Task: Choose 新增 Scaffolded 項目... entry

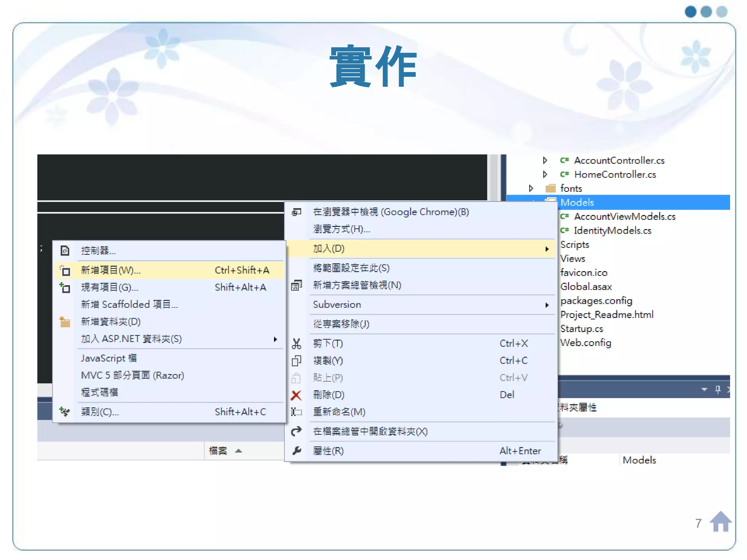Action: 169,304
